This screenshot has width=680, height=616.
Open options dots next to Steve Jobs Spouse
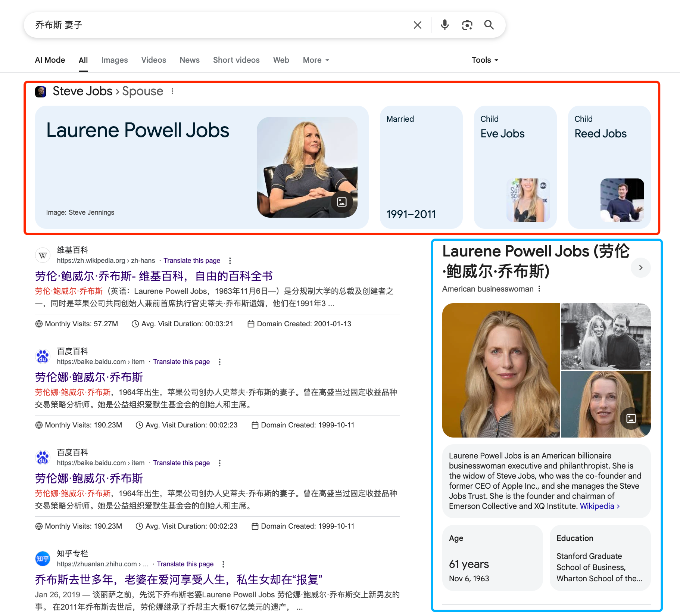(x=172, y=91)
